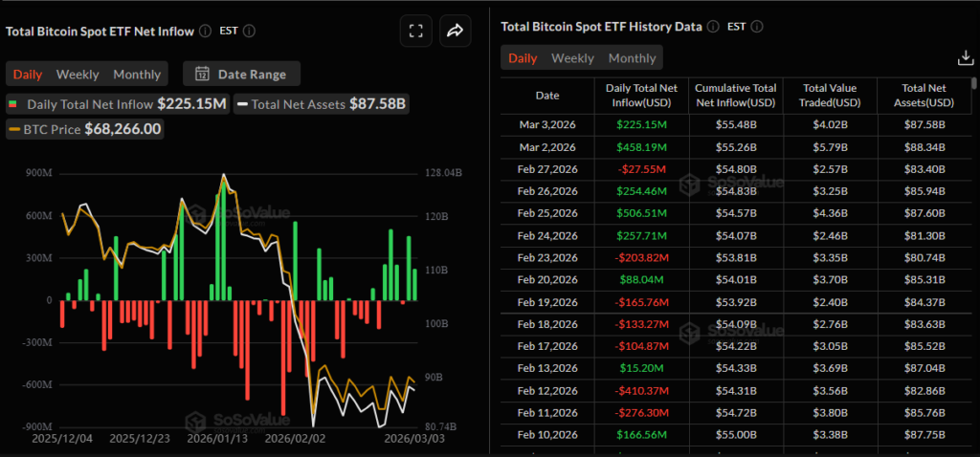Screen dimensions: 980x457
Task: Click info icon next to table's EST label
Action: click(756, 26)
